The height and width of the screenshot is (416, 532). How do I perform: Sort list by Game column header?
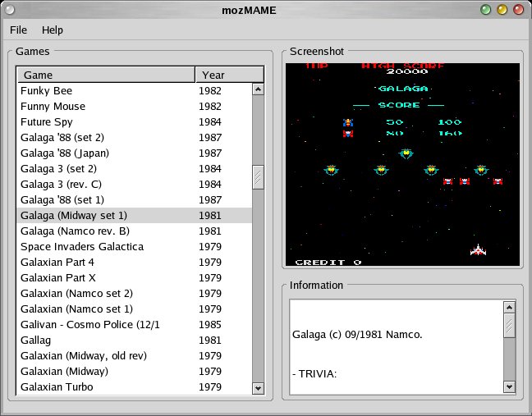point(106,75)
